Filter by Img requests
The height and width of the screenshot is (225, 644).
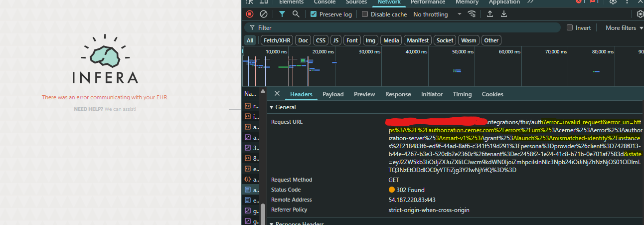(370, 40)
